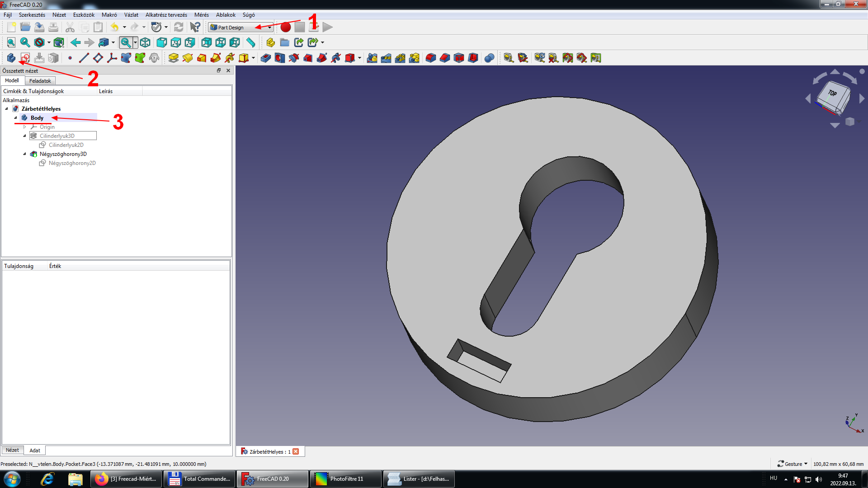
Task: Create a local coordinate system
Action: [x=112, y=58]
